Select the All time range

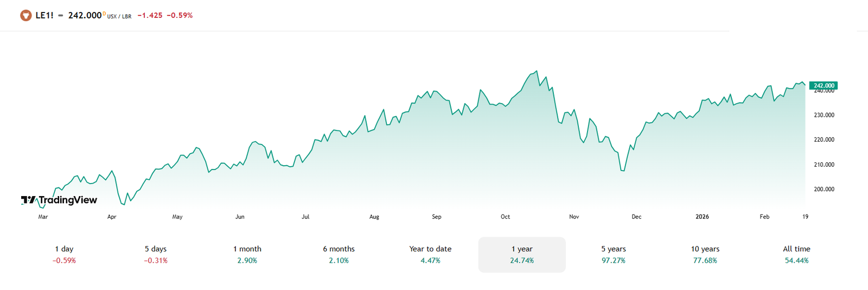(x=796, y=255)
